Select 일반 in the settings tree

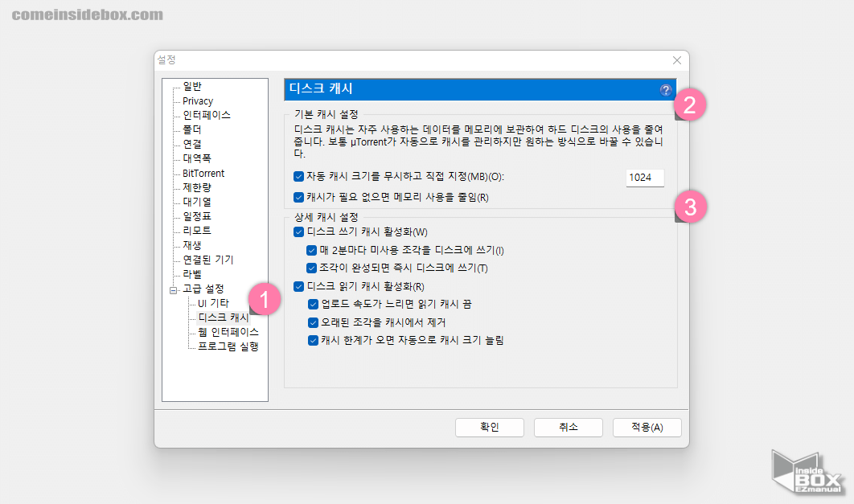192,86
